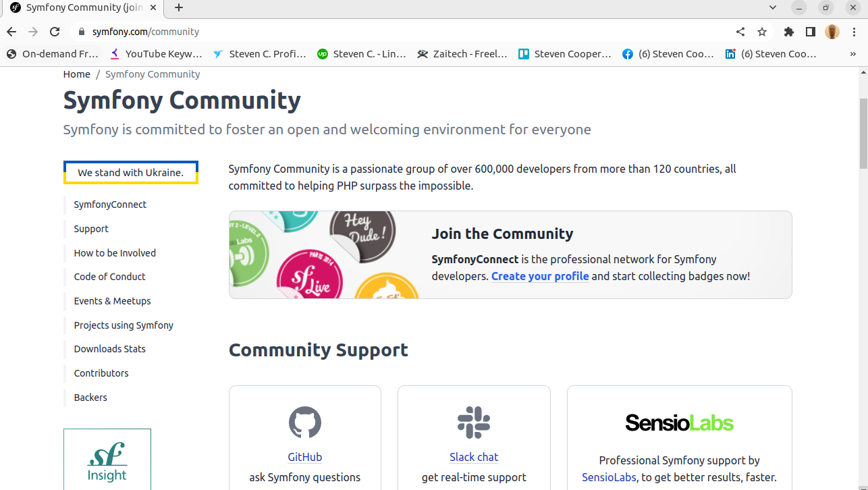
Task: Show more bookmarks chevron
Action: pyautogui.click(x=853, y=54)
